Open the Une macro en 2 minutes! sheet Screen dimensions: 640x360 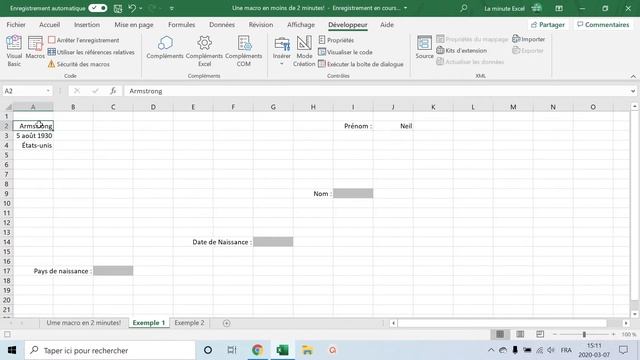click(84, 322)
